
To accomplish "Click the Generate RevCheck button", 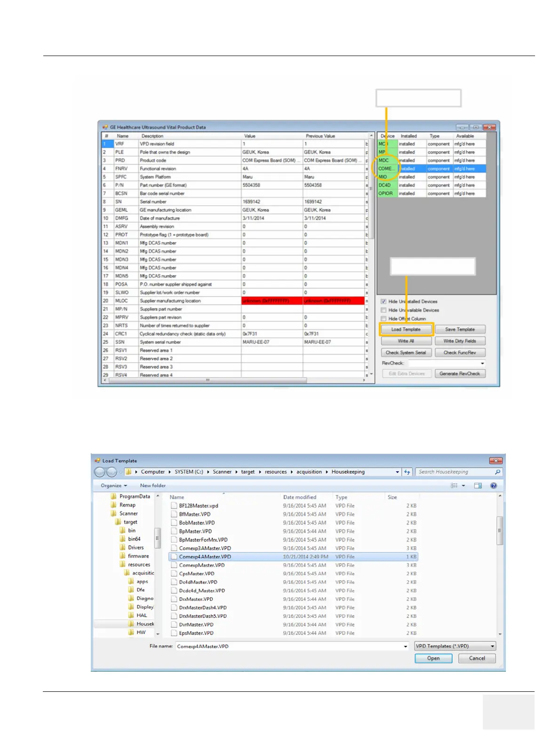I will point(460,373).
